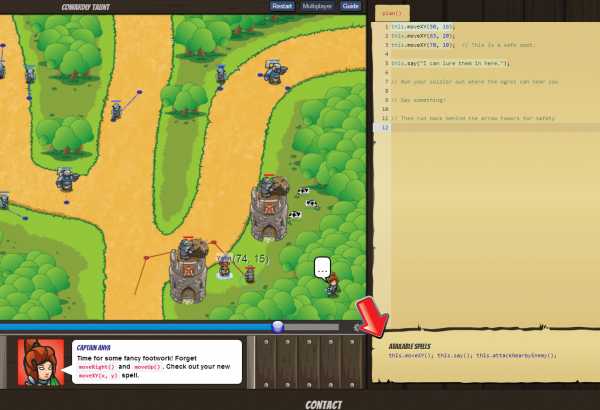This screenshot has width=600, height=410.
Task: Select the arrow tower next to the cows
Action: coord(269,209)
